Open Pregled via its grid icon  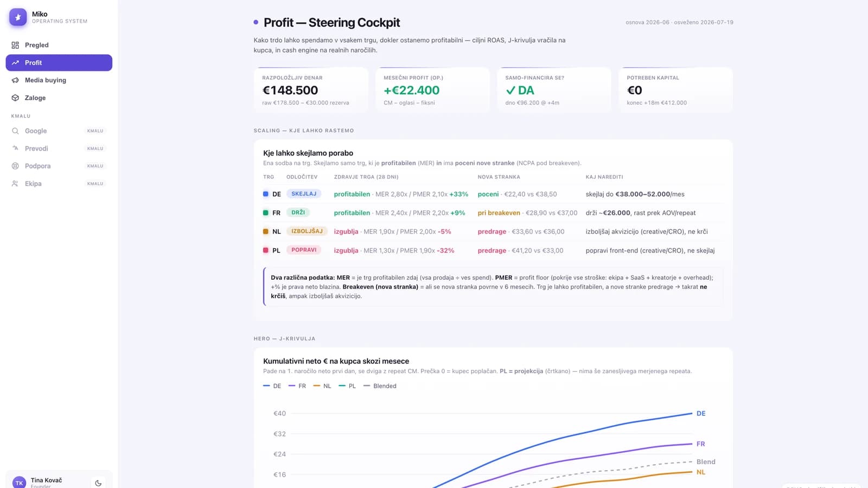[15, 45]
